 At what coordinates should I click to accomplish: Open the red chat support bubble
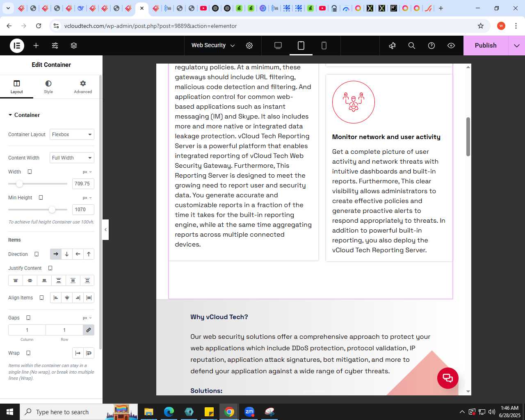(448, 378)
